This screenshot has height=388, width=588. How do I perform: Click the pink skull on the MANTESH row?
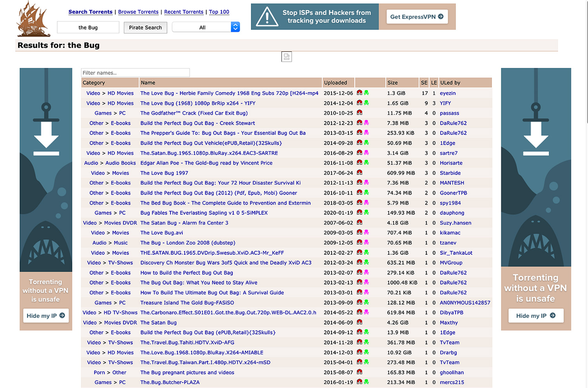point(366,183)
